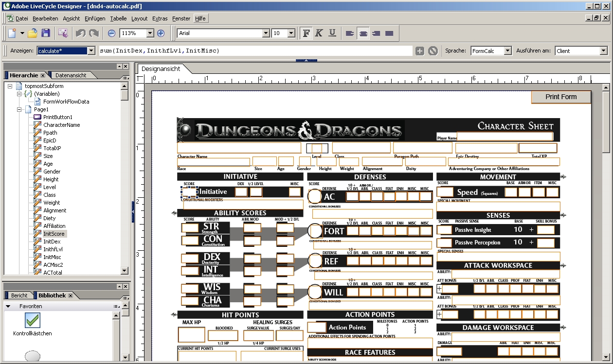
Task: Click the zoom in plus icon
Action: coord(161,34)
